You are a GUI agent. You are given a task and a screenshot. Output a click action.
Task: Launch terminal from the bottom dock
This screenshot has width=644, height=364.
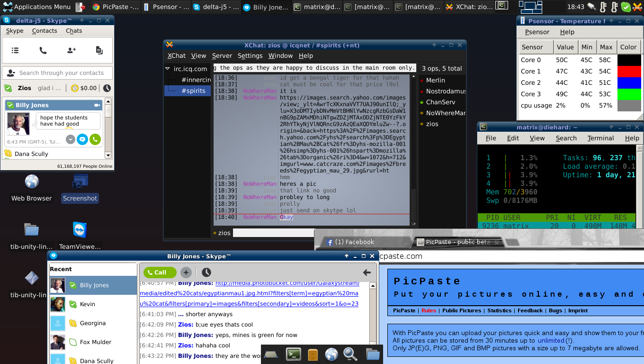click(x=293, y=354)
